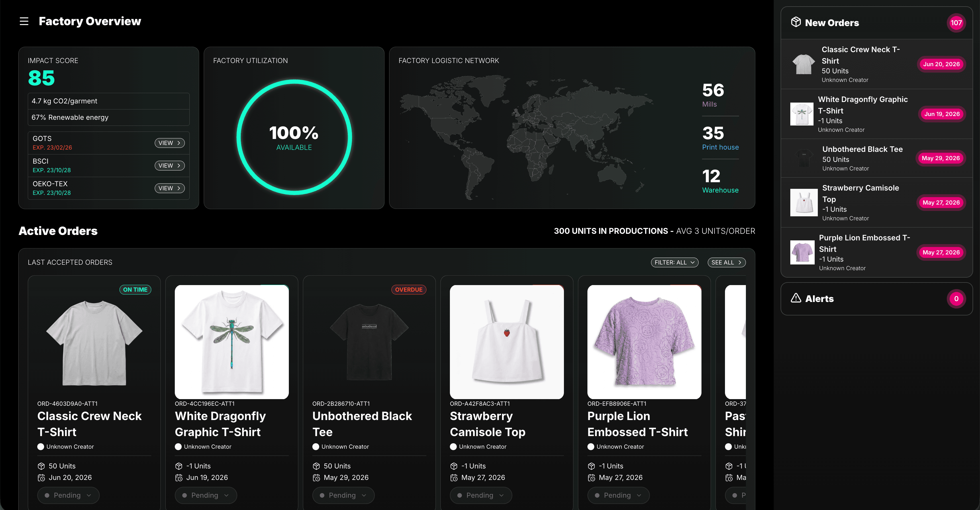Click units box icon on Purple Lion card
The width and height of the screenshot is (980, 510).
pos(591,466)
